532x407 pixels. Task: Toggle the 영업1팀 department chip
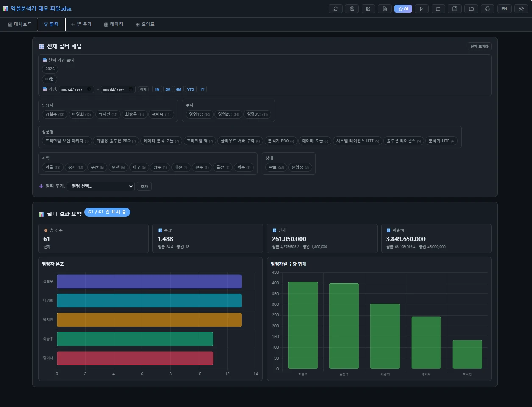point(199,114)
